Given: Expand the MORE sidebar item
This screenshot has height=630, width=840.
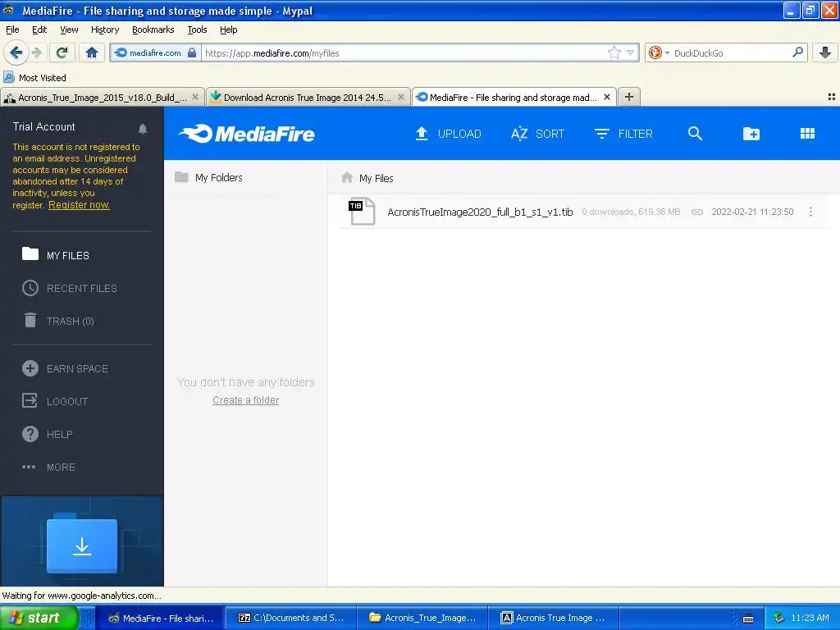Looking at the screenshot, I should [48, 467].
